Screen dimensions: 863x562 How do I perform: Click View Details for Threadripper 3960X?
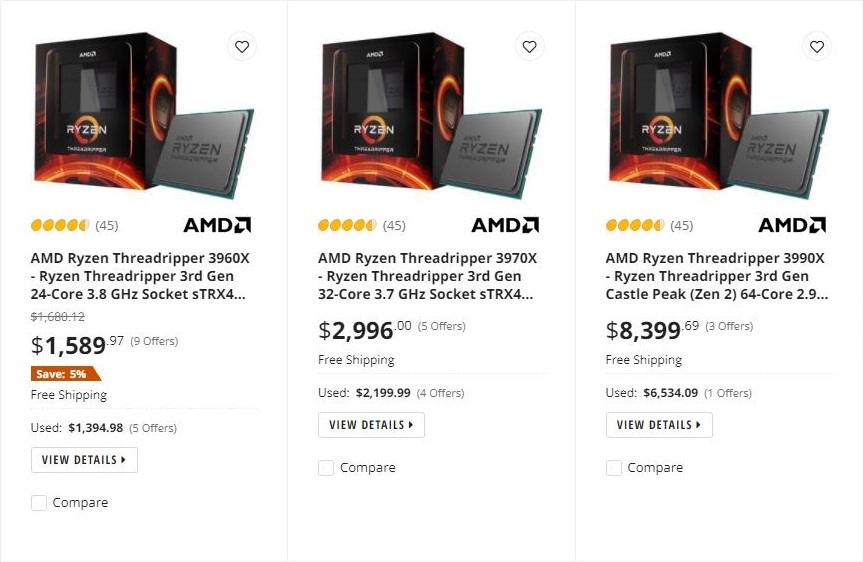pos(84,460)
